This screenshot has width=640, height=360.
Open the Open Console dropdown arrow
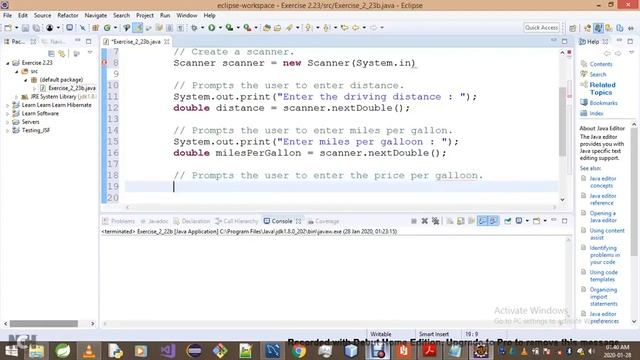(545, 221)
